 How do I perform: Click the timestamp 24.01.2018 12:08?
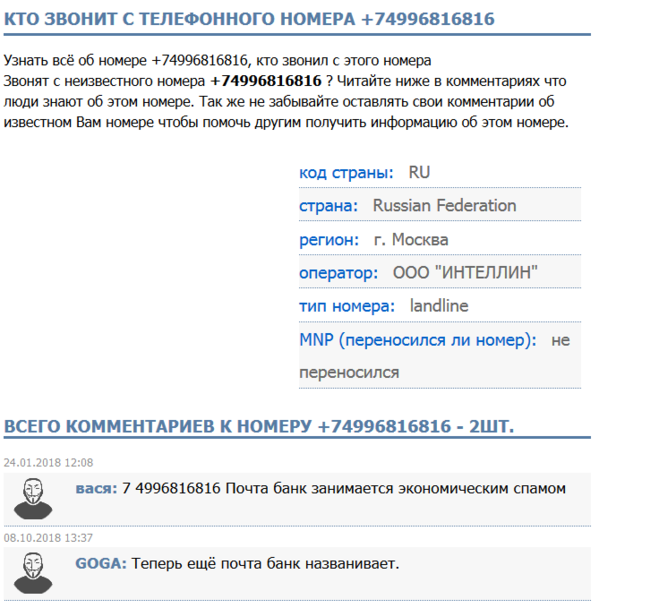click(48, 463)
